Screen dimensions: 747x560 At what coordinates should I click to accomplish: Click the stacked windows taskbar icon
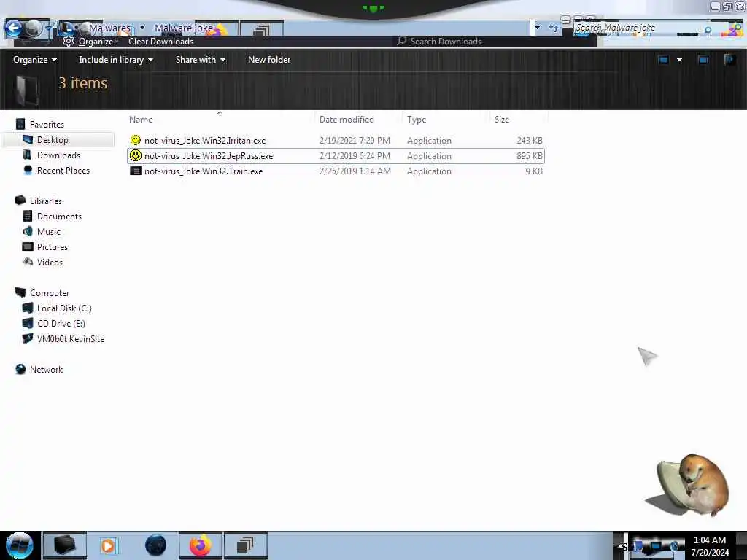245,545
